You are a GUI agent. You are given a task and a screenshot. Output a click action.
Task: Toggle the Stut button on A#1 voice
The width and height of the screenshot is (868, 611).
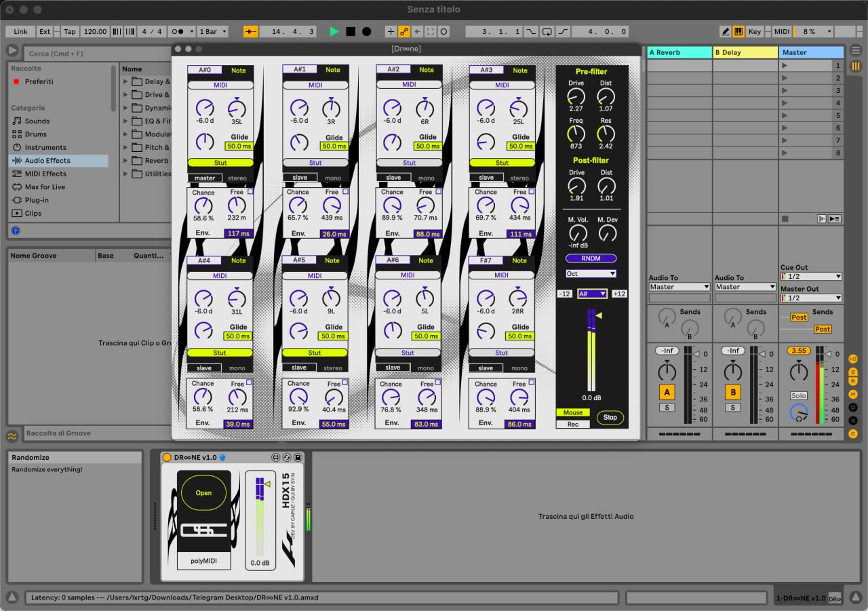pos(315,163)
